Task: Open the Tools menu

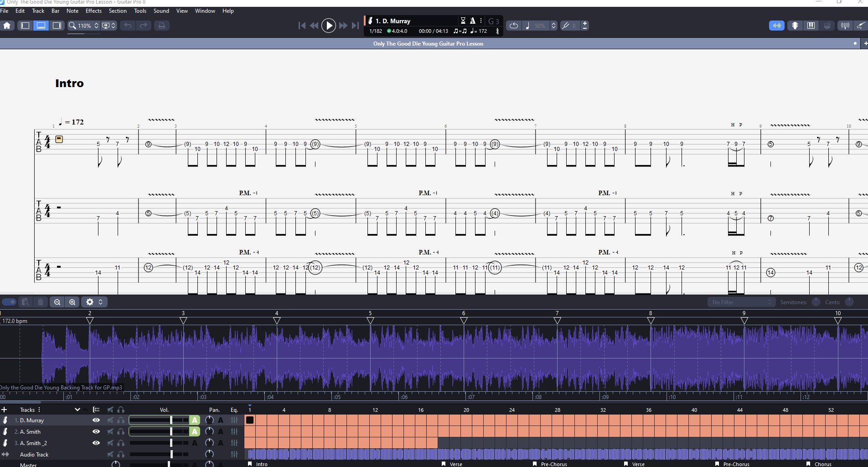Action: [140, 11]
